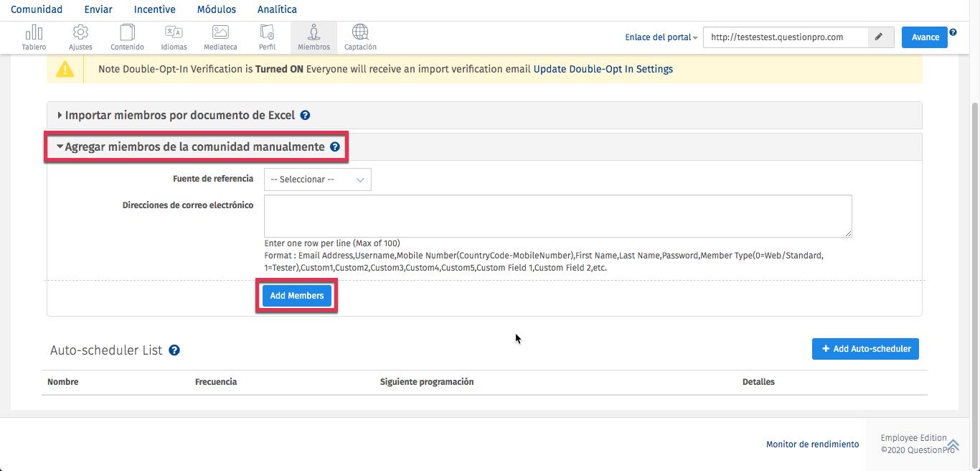Expand Importar miembros por documento de Excel

coord(179,116)
